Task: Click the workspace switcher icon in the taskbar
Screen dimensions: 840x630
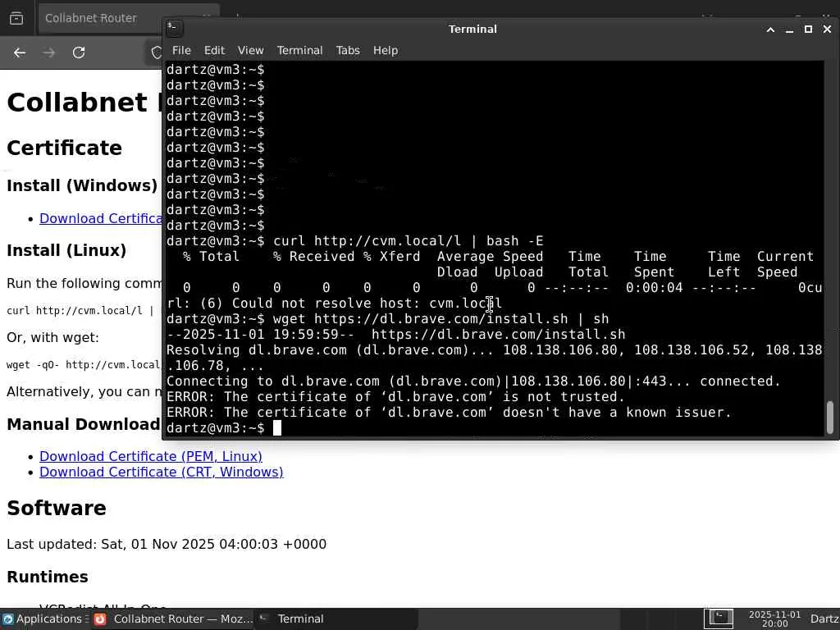Action: pyautogui.click(x=718, y=619)
